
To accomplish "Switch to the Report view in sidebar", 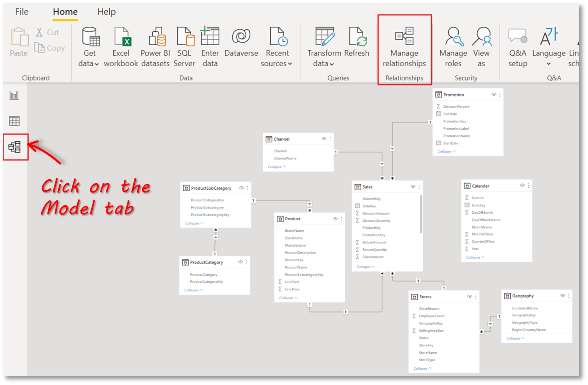I will tap(14, 95).
